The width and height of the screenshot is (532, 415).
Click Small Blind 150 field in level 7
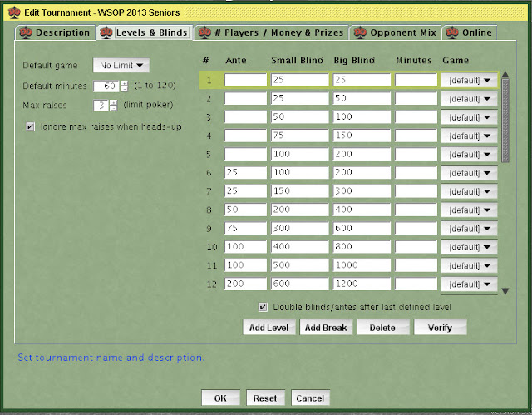pyautogui.click(x=300, y=191)
